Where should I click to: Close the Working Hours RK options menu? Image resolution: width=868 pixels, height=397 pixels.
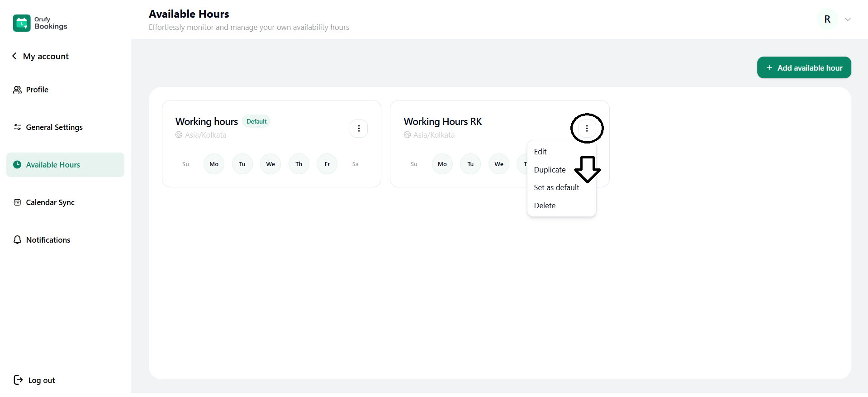coord(587,129)
